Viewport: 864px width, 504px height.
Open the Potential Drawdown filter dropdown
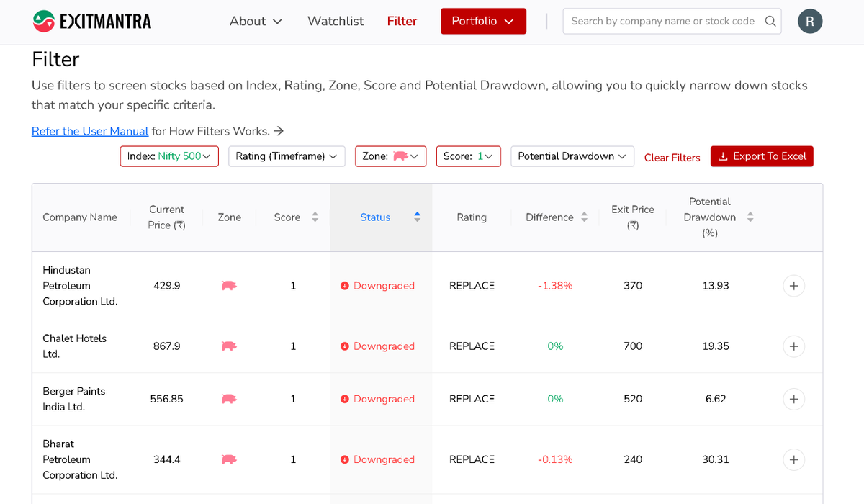(572, 156)
